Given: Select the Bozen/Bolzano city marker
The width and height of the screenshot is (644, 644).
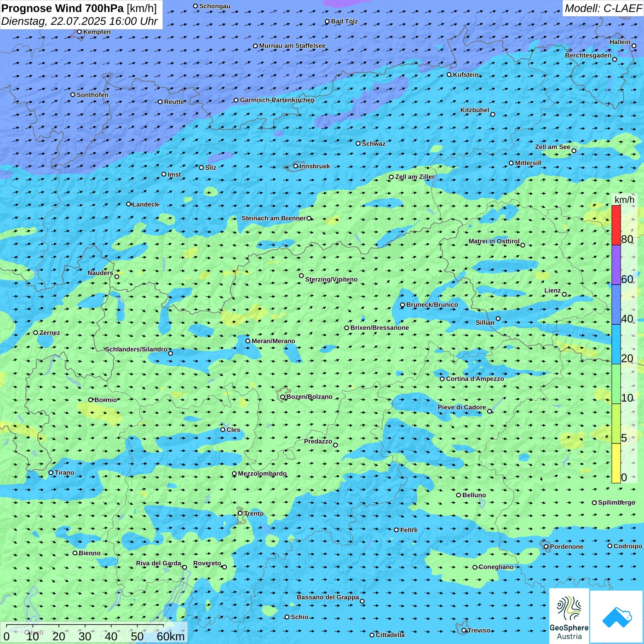Looking at the screenshot, I should coord(283,397).
